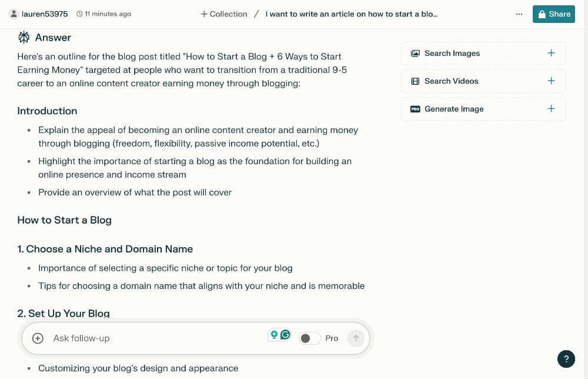
Task: Click the Search Videos film icon
Action: tap(415, 81)
